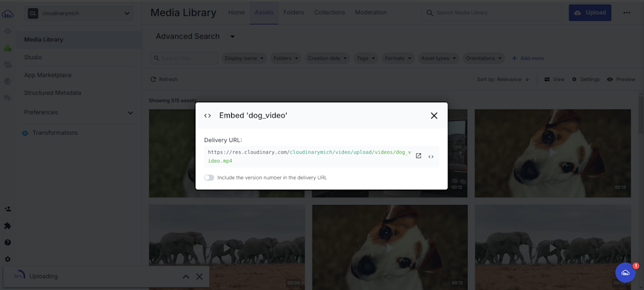Open the Tags filter dropdown

pyautogui.click(x=366, y=59)
